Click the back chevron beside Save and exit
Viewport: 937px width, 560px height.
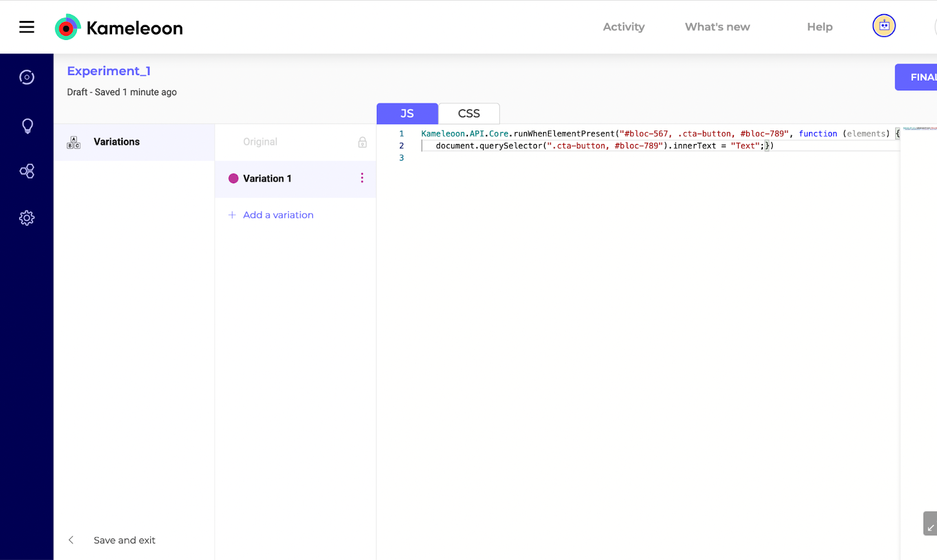[x=71, y=540]
